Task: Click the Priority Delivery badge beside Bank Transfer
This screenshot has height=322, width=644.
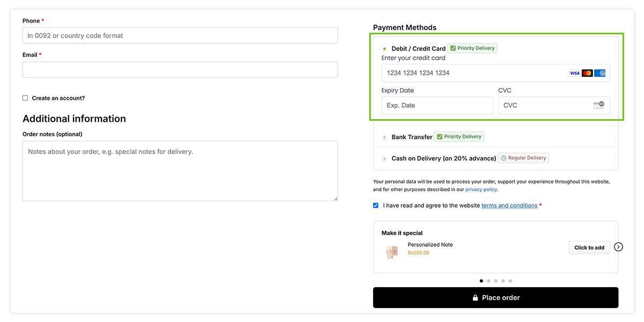Action: (459, 137)
